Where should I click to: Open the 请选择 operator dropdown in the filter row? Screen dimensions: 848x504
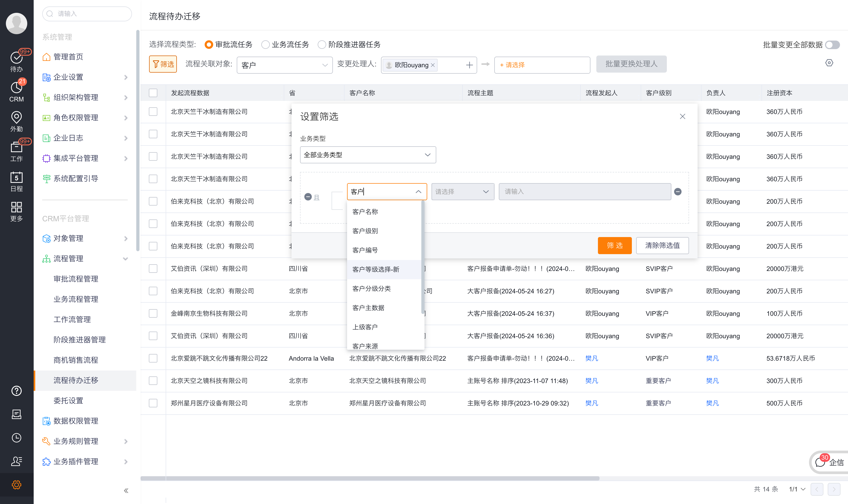pos(462,192)
